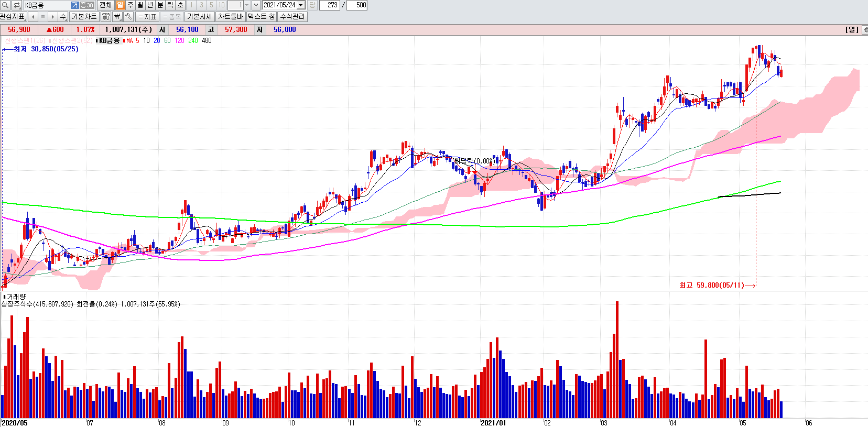Click the KB금융 chart legend label

pos(108,41)
